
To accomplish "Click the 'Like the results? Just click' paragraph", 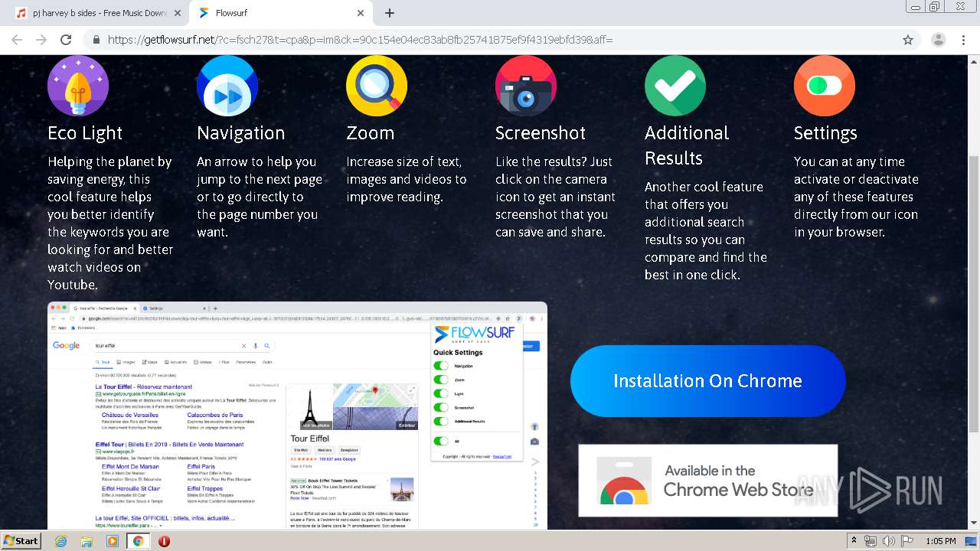I will [555, 197].
